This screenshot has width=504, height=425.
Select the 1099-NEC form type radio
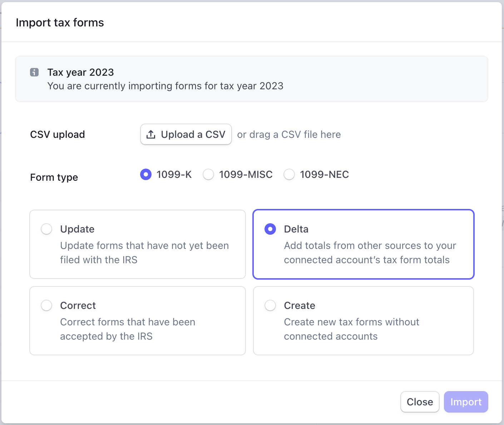tap(289, 174)
